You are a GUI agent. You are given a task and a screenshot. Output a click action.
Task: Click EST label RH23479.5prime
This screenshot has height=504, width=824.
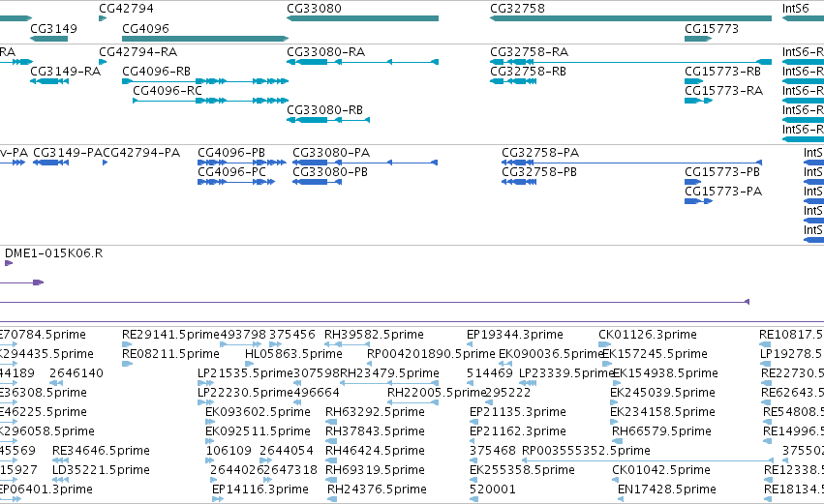(x=389, y=373)
